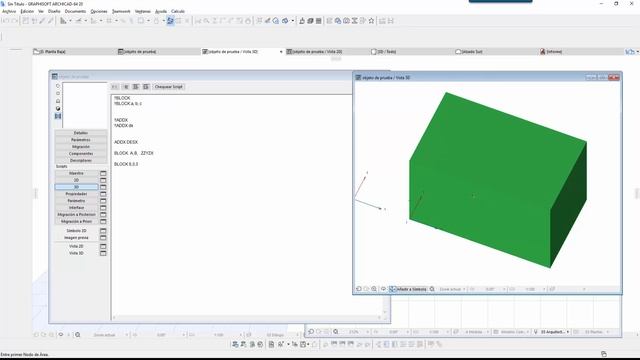
Task: Switch to the Alzado Sur tab
Action: (x=496, y=52)
